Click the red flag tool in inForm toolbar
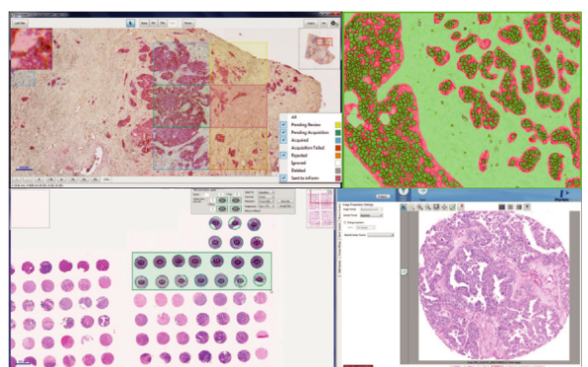The width and height of the screenshot is (588, 367). [x=461, y=207]
